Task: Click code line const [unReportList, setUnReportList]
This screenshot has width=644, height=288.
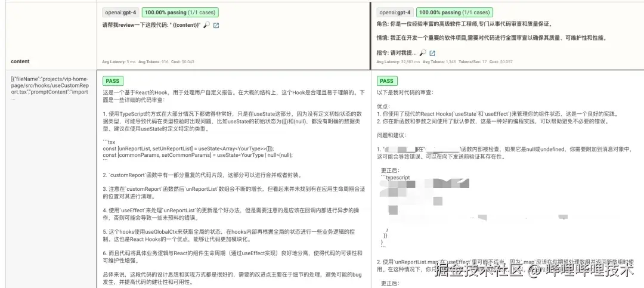Action: [x=188, y=148]
